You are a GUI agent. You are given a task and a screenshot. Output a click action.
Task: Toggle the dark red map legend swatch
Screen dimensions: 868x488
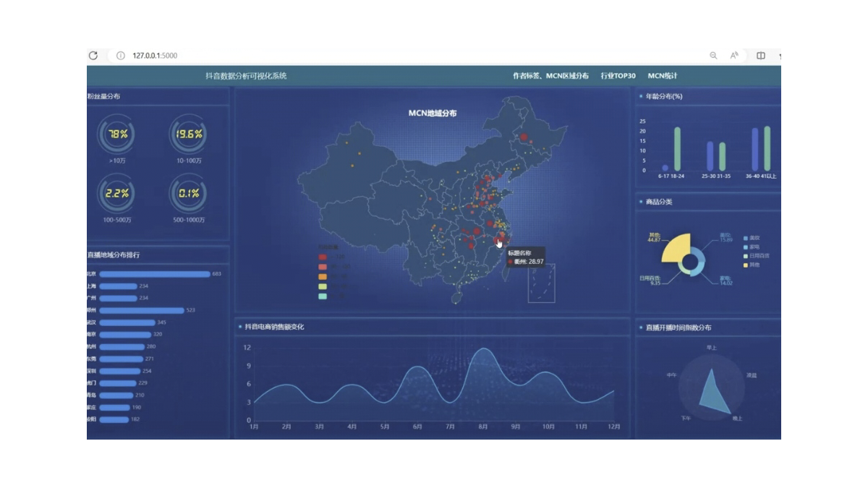[x=323, y=257]
